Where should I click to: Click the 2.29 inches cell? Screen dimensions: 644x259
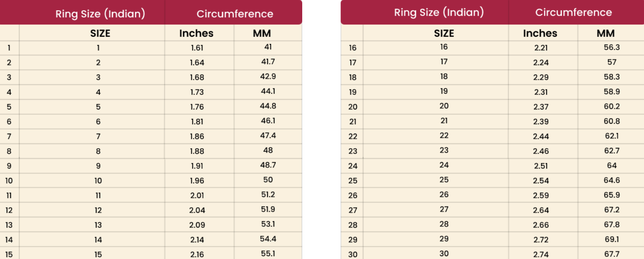coord(541,77)
